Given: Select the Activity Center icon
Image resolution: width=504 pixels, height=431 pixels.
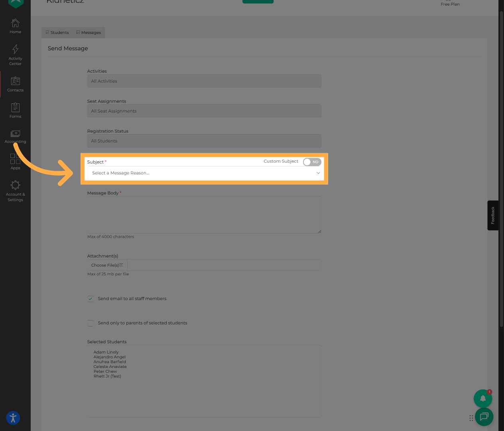Looking at the screenshot, I should pos(15,53).
